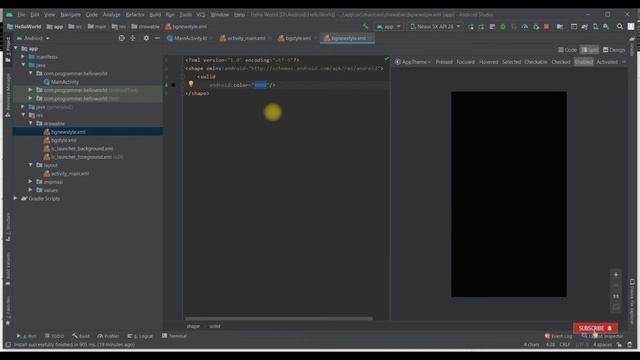This screenshot has width=640, height=360.
Task: Open the Build Variants side tab
Action: tap(8, 269)
